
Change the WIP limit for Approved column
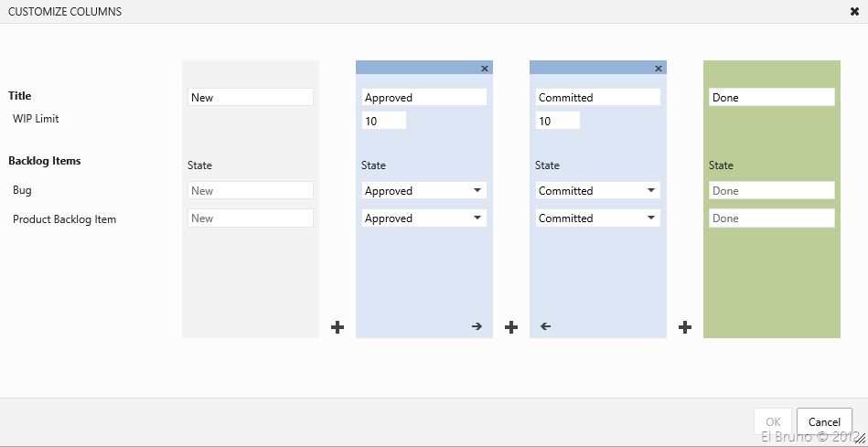click(384, 122)
